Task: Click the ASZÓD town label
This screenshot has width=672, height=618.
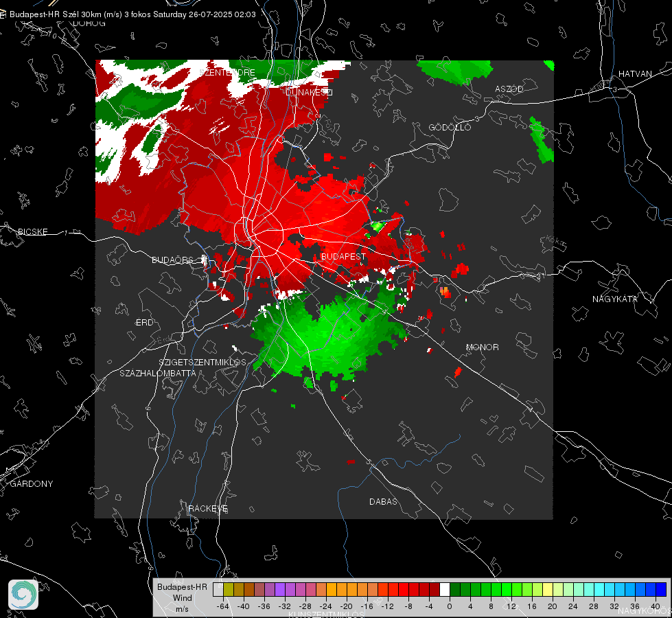Action: click(x=509, y=89)
